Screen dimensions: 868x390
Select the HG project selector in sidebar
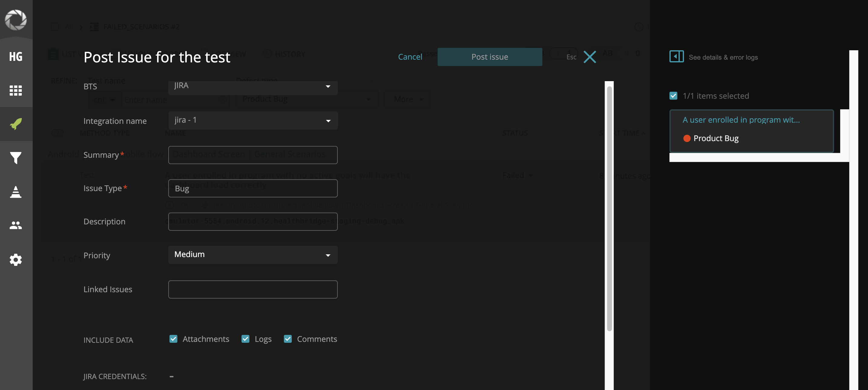16,57
